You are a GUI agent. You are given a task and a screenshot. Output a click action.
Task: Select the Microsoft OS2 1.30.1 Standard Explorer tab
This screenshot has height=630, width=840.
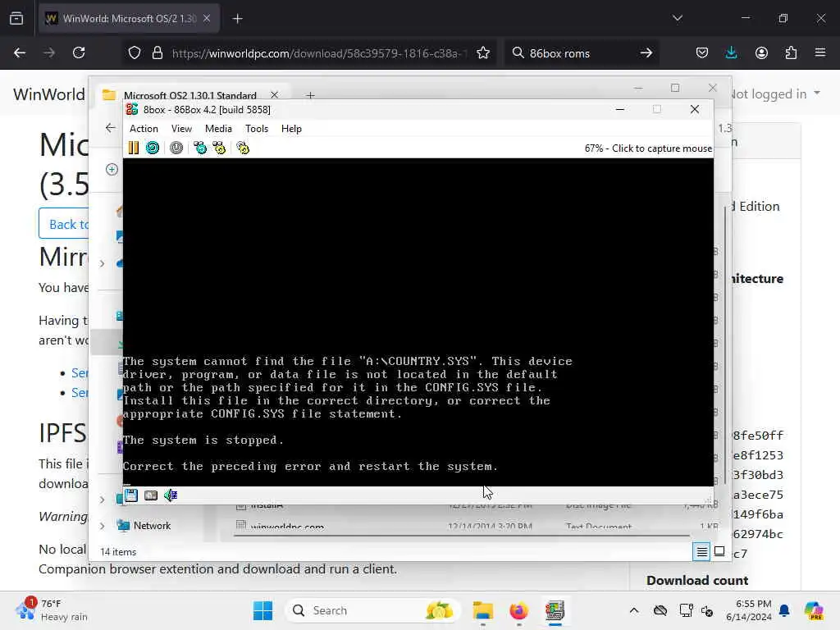[x=190, y=95]
